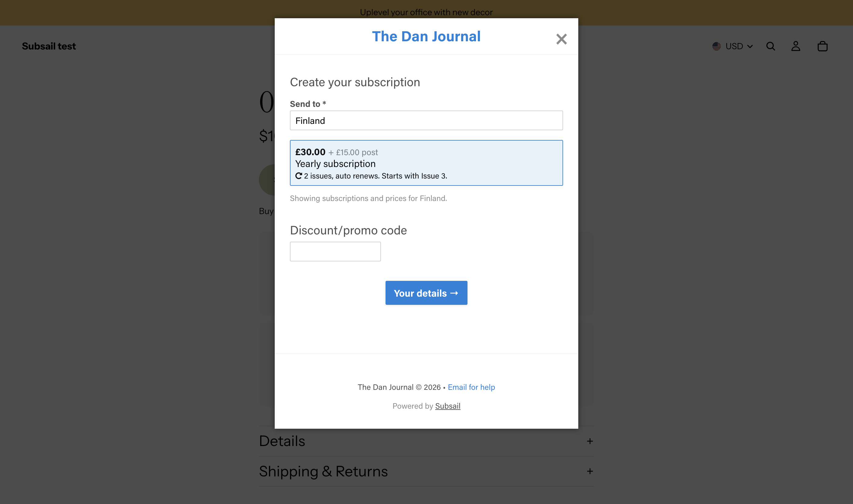Viewport: 853px width, 504px height.
Task: Click the Details section heading
Action: pyautogui.click(x=282, y=441)
